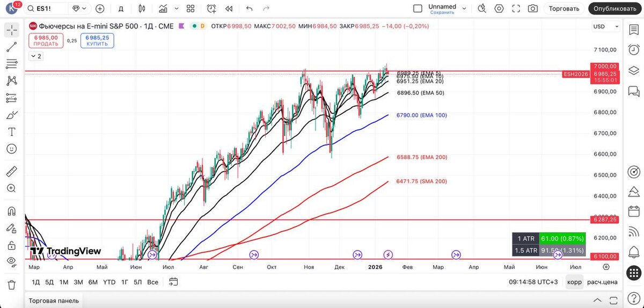Select the crosshair cursor tool
The height and width of the screenshot is (308, 644).
point(11,30)
